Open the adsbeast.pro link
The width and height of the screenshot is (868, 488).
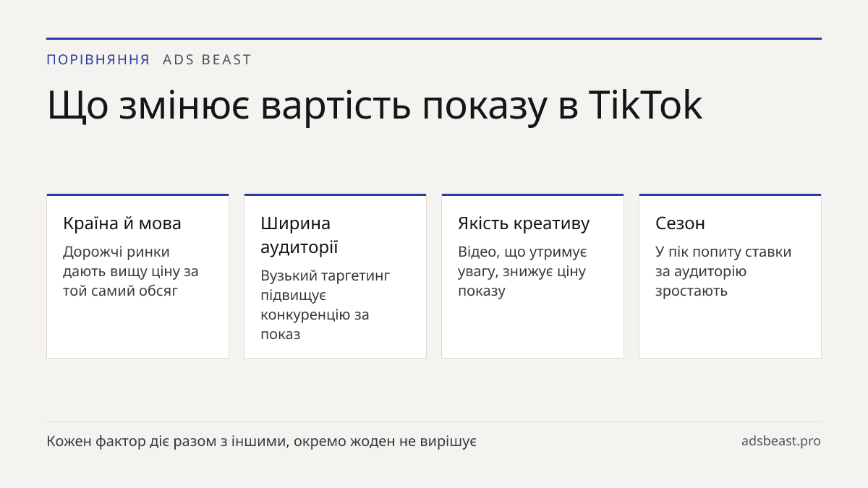pyautogui.click(x=781, y=441)
